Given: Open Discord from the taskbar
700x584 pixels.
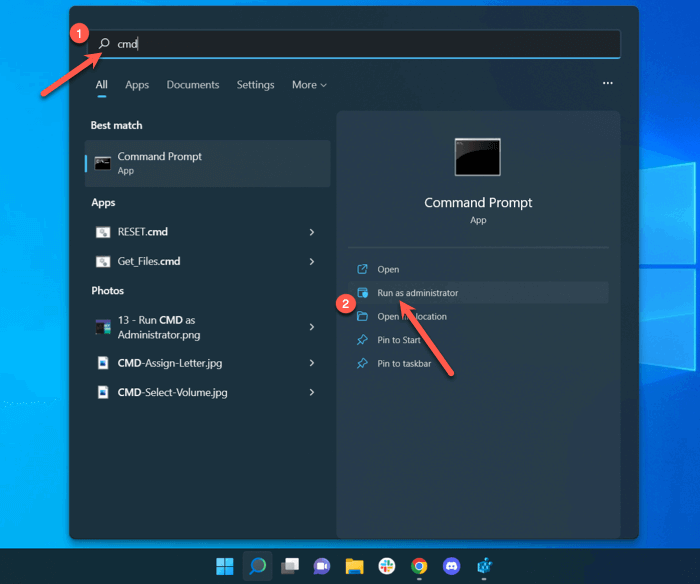Looking at the screenshot, I should (x=451, y=566).
